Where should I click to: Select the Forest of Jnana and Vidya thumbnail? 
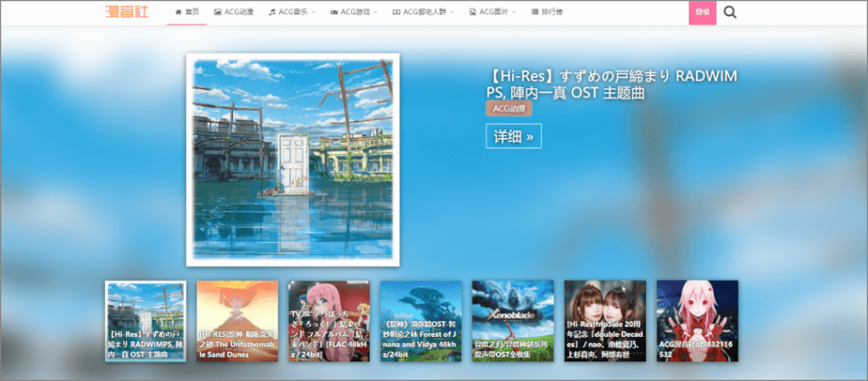click(x=420, y=321)
